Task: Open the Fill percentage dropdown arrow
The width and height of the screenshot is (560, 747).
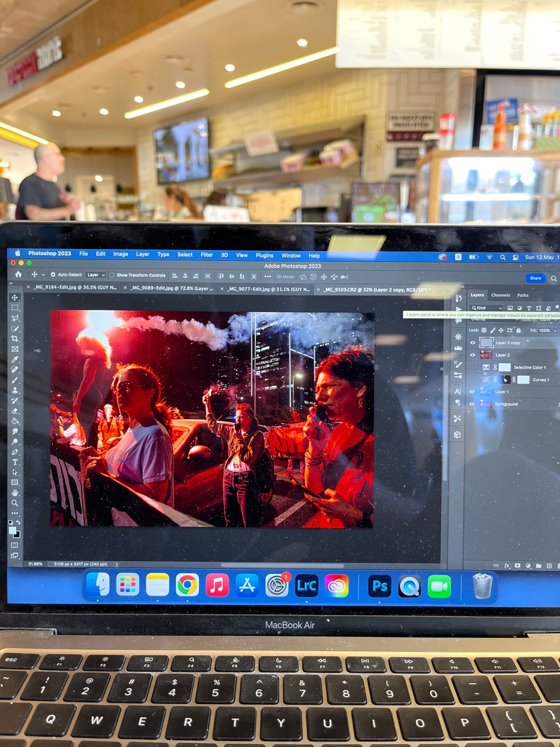Action: click(x=555, y=331)
